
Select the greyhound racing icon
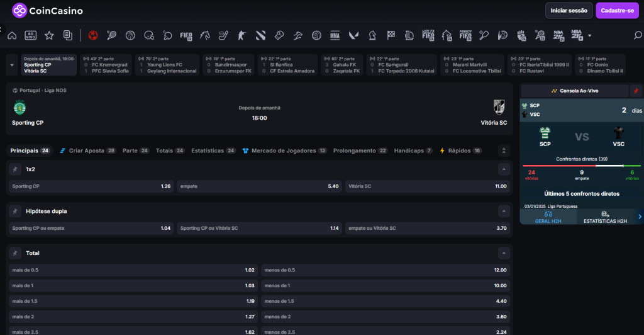pyautogui.click(x=297, y=36)
